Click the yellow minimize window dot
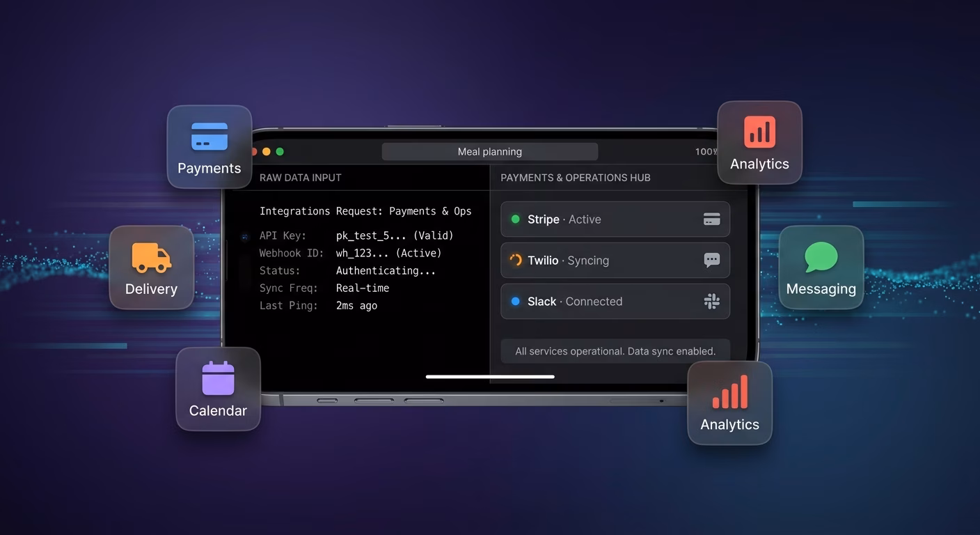Viewport: 980px width, 535px height. [267, 152]
